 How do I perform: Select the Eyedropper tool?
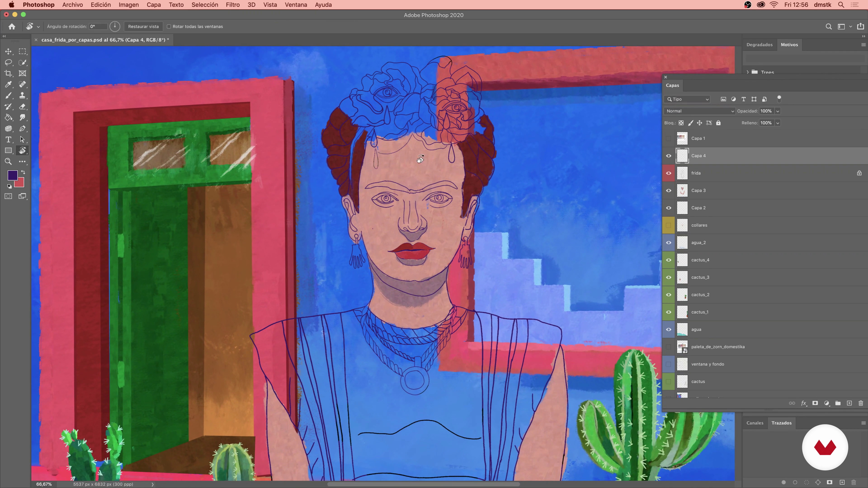[x=8, y=84]
